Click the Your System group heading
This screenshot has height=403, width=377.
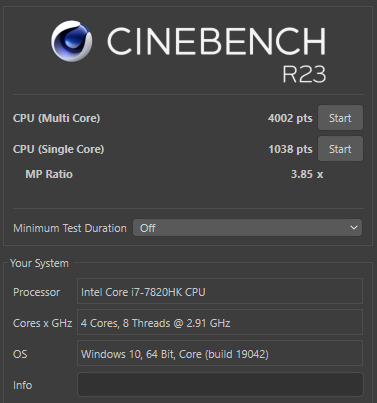(x=39, y=263)
